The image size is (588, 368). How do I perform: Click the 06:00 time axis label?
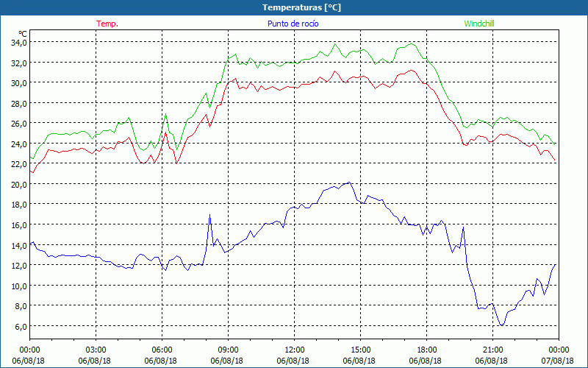pos(162,350)
